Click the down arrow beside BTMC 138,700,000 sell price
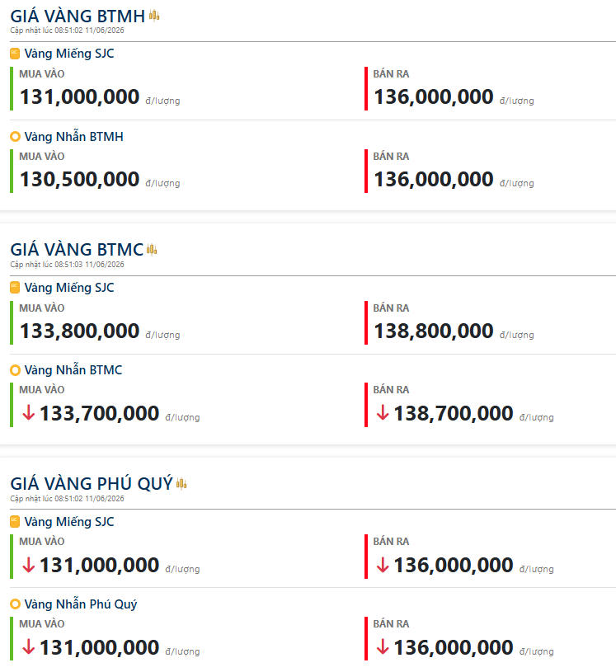The image size is (616, 672). pyautogui.click(x=383, y=413)
